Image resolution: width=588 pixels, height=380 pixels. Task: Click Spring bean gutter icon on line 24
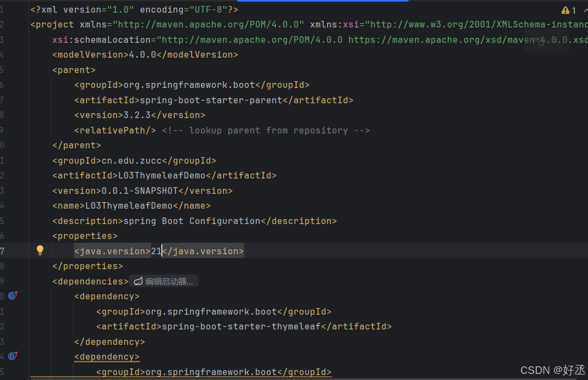13,356
